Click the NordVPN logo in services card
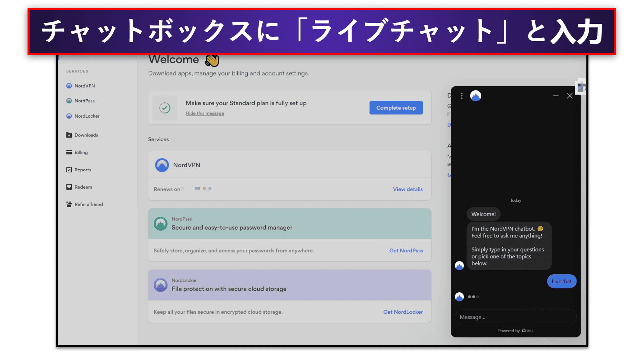644x355 pixels. [162, 165]
